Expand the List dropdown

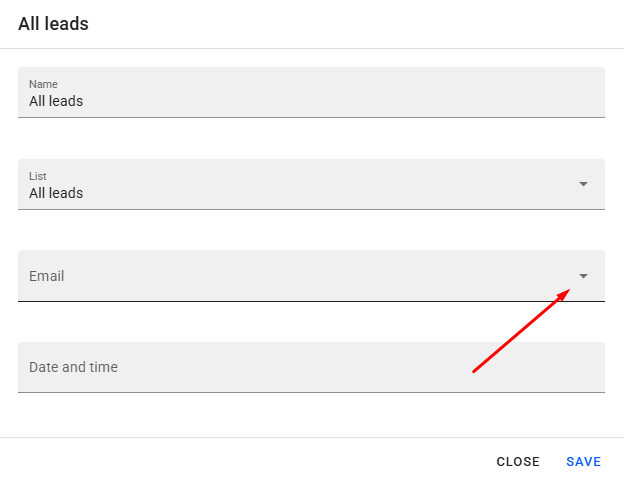[x=311, y=185]
